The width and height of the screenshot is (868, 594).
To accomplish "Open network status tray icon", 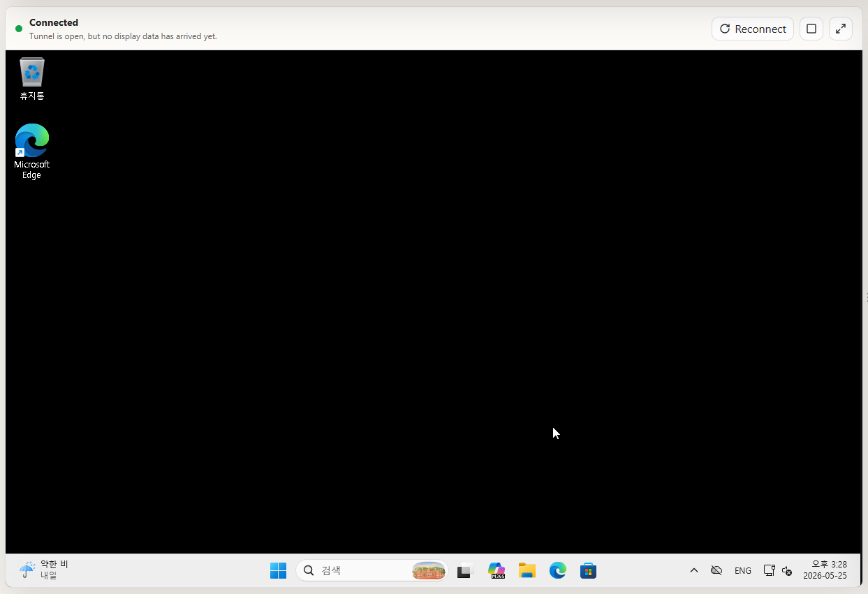I will (769, 570).
